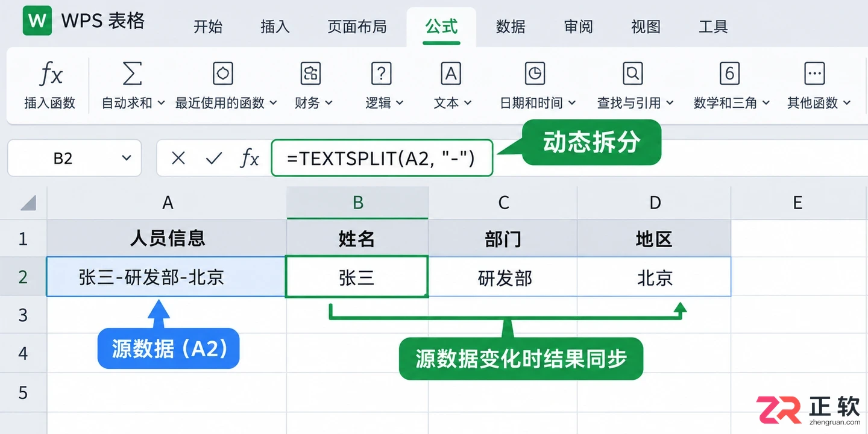Select cell containing 研发部
This screenshot has width=868, height=434.
pos(503,277)
